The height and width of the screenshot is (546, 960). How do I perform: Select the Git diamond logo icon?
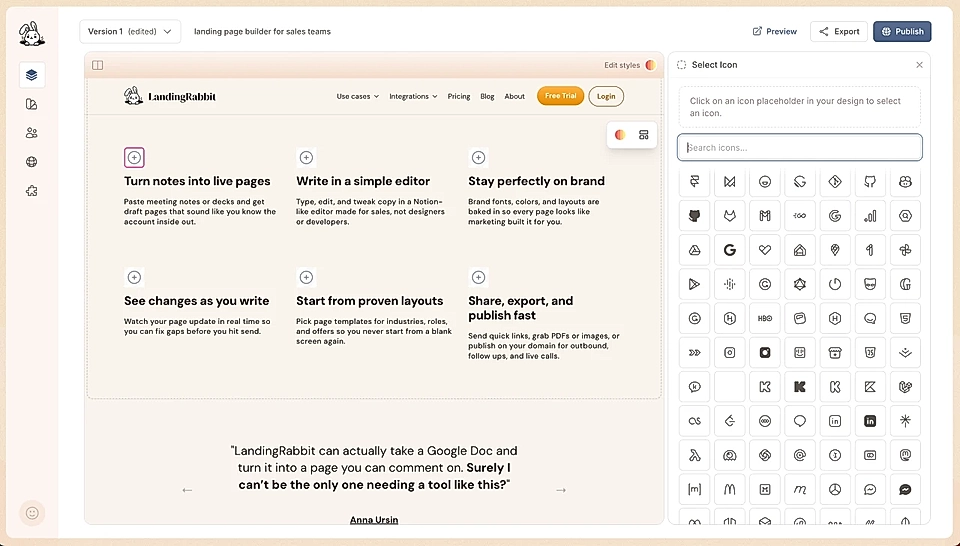[x=835, y=182]
